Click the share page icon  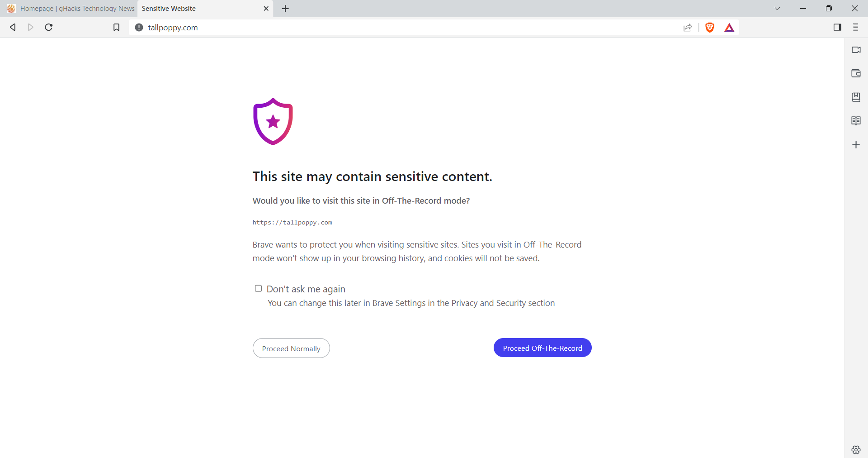[688, 28]
